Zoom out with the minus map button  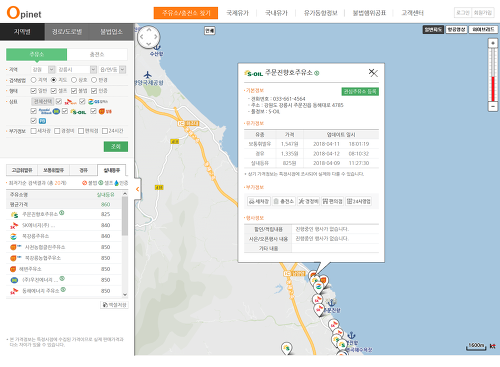493,106
